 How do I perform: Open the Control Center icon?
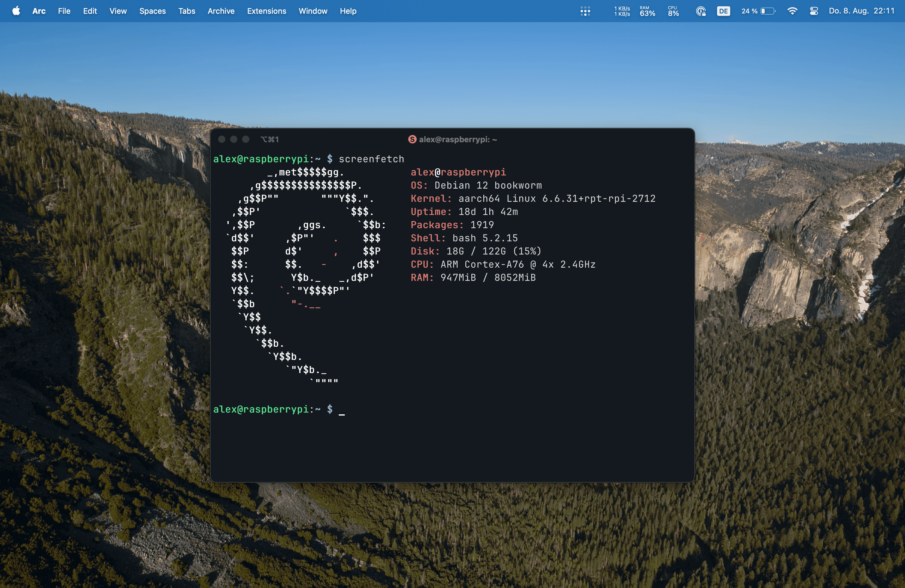coord(814,11)
